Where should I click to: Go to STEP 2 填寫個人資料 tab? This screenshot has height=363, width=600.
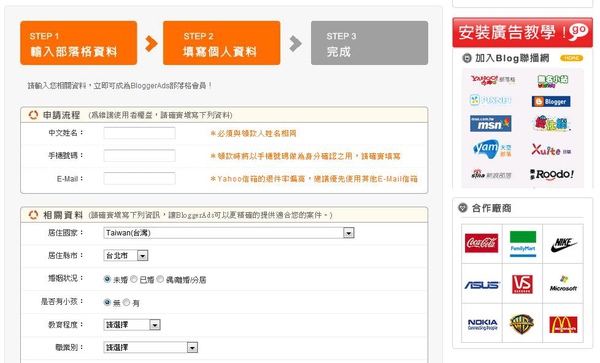tap(222, 43)
